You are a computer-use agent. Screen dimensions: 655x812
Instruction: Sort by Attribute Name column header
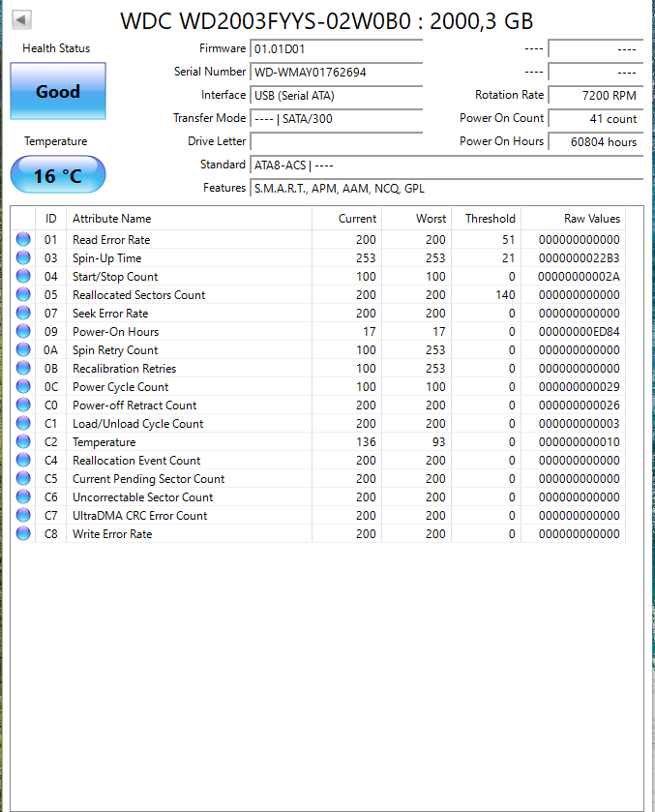189,219
